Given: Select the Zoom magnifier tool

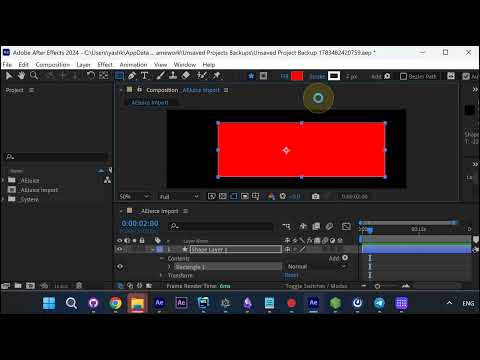Looking at the screenshot, I should (x=34, y=76).
